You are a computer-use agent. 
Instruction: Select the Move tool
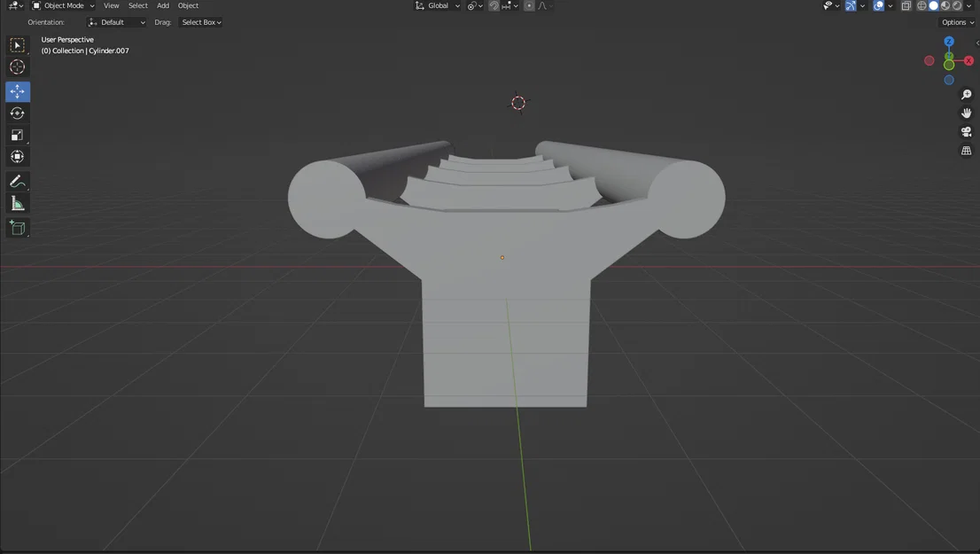click(17, 91)
